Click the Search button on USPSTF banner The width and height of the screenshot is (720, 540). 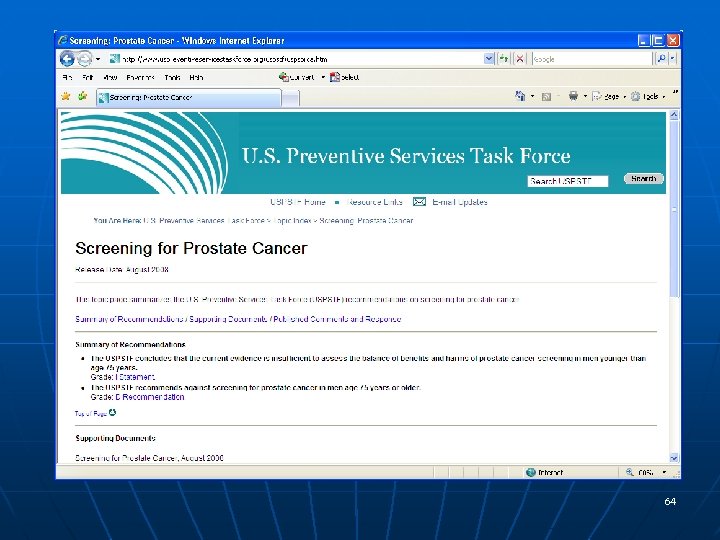point(643,179)
